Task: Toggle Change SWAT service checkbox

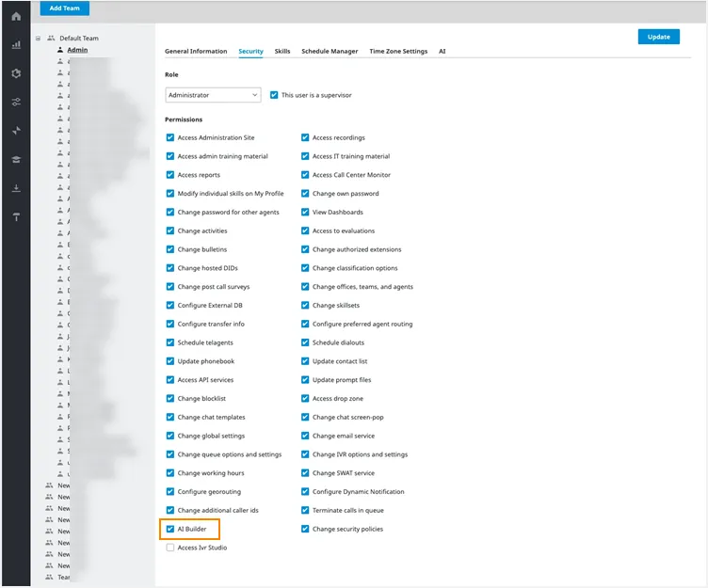Action: (305, 473)
